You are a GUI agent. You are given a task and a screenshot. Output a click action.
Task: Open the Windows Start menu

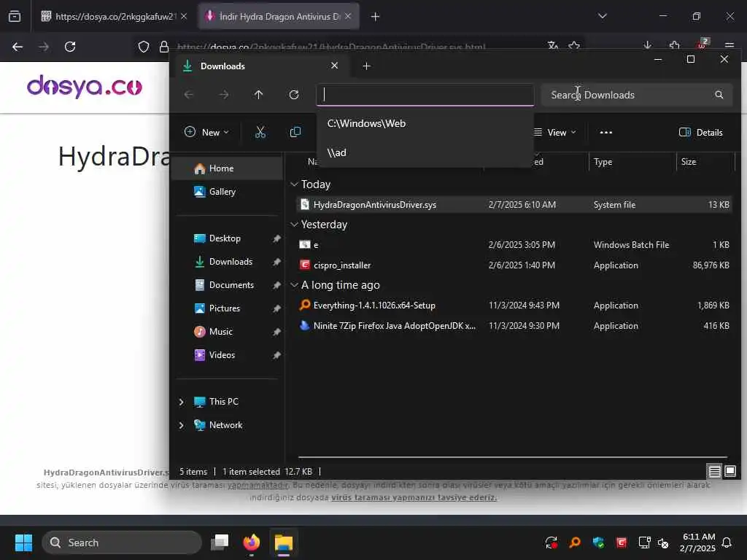click(x=23, y=542)
